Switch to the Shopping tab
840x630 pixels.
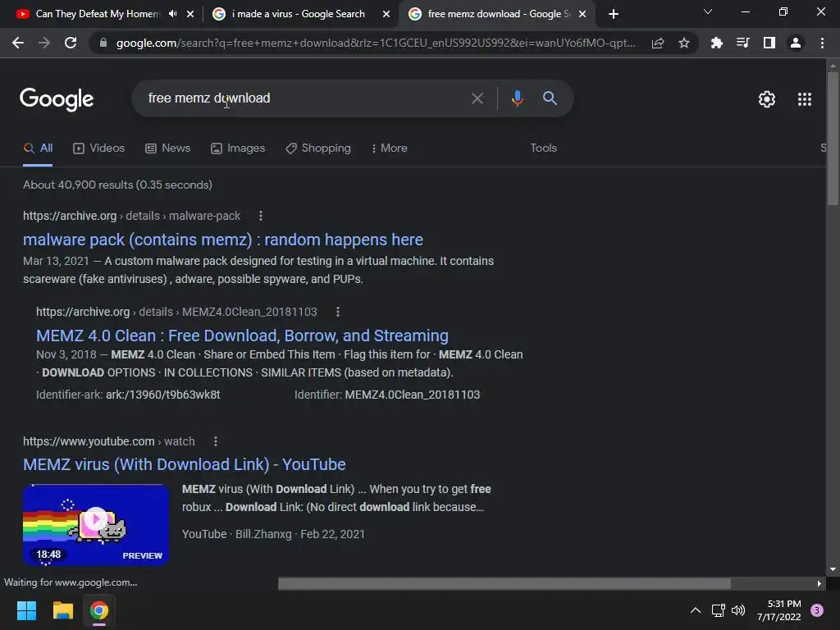[x=318, y=148]
